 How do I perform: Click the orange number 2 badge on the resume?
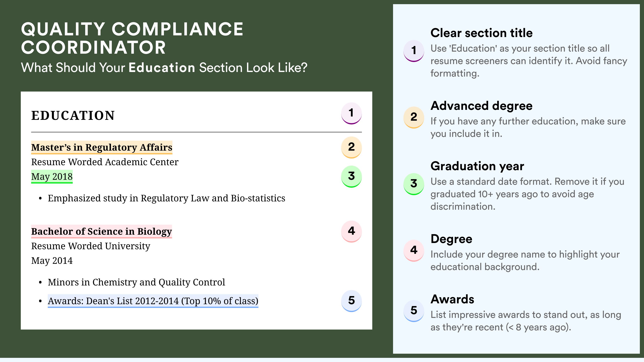tap(351, 147)
